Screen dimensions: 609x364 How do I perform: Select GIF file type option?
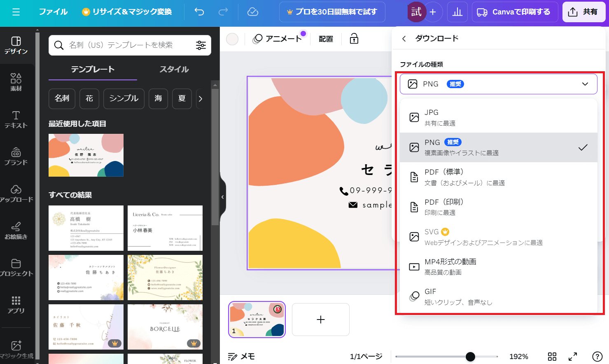pyautogui.click(x=499, y=296)
